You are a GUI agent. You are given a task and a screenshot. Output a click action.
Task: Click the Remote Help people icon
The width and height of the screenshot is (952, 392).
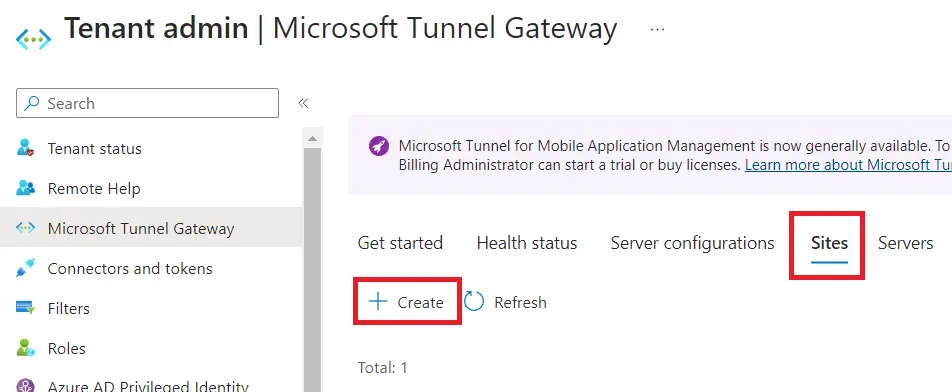[26, 188]
